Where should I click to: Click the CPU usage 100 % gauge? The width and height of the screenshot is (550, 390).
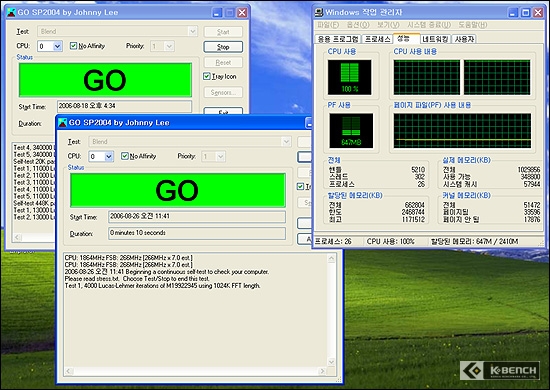click(349, 77)
